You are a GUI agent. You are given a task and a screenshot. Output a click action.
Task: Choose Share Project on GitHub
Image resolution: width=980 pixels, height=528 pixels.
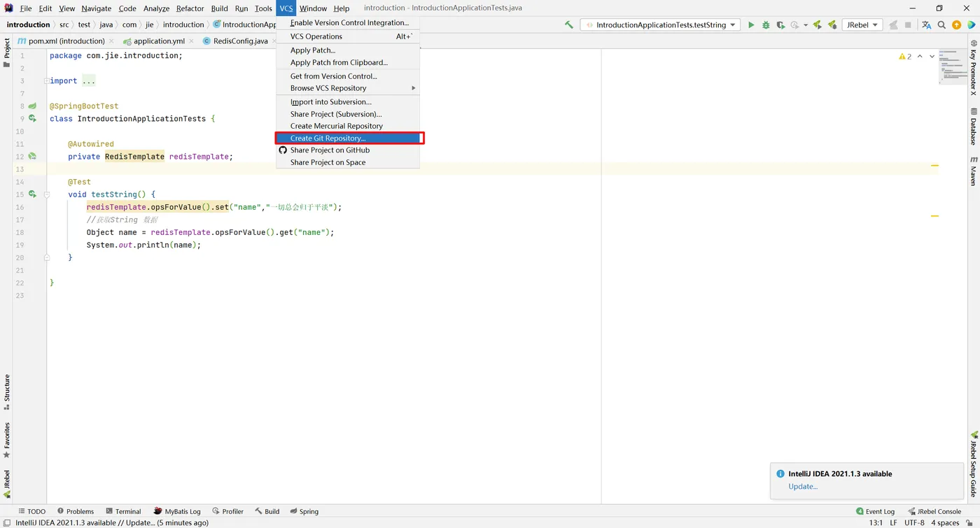348,150
